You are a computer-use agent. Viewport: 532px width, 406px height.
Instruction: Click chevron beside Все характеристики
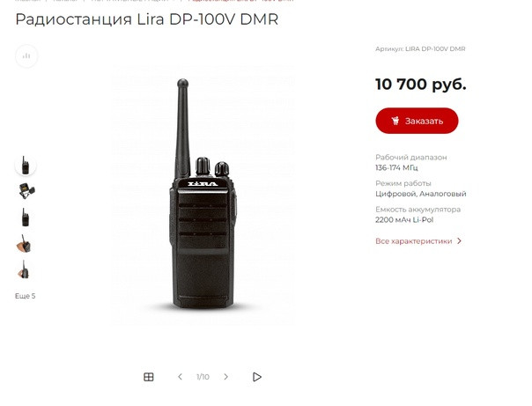459,240
